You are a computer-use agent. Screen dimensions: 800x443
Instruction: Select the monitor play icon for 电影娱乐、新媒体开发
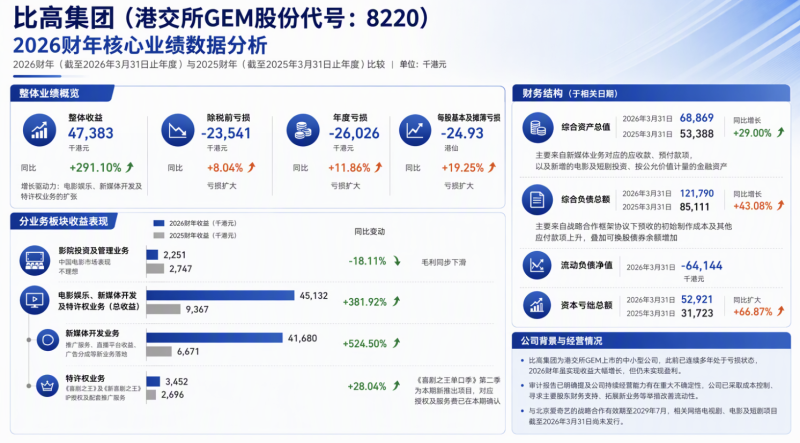coord(35,300)
